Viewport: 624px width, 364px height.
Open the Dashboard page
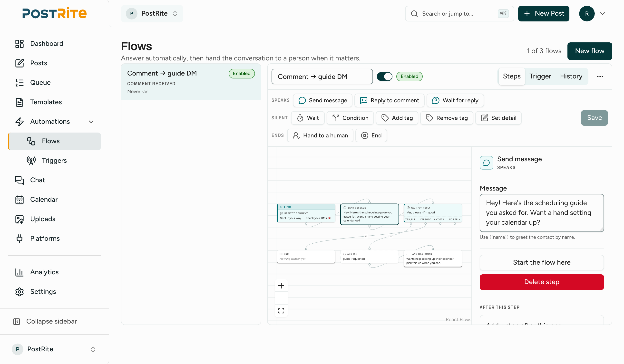(x=54, y=44)
